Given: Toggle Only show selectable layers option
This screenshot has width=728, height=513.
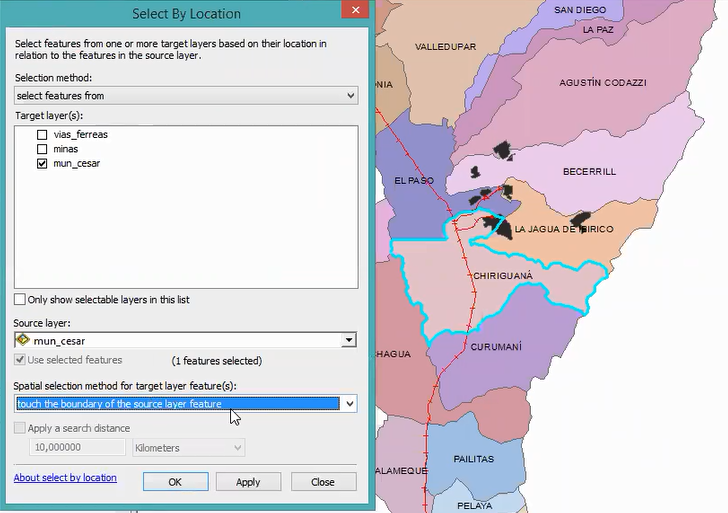Looking at the screenshot, I should pyautogui.click(x=20, y=300).
